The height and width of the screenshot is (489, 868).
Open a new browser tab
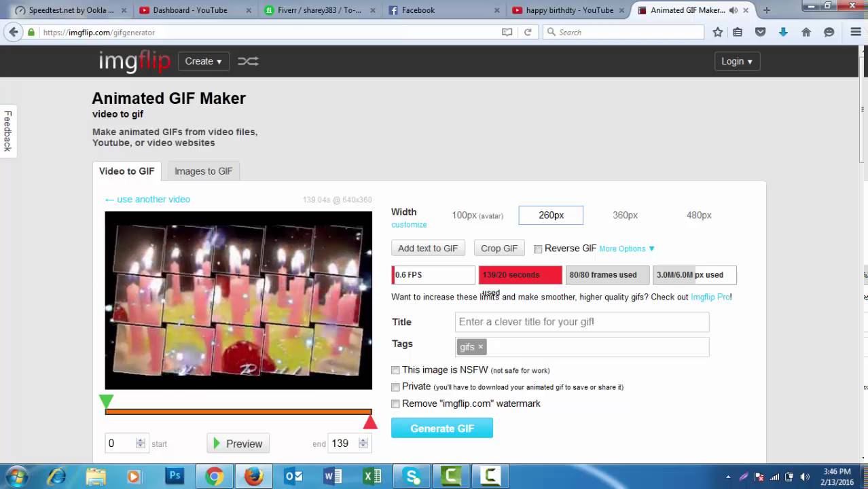pyautogui.click(x=767, y=10)
